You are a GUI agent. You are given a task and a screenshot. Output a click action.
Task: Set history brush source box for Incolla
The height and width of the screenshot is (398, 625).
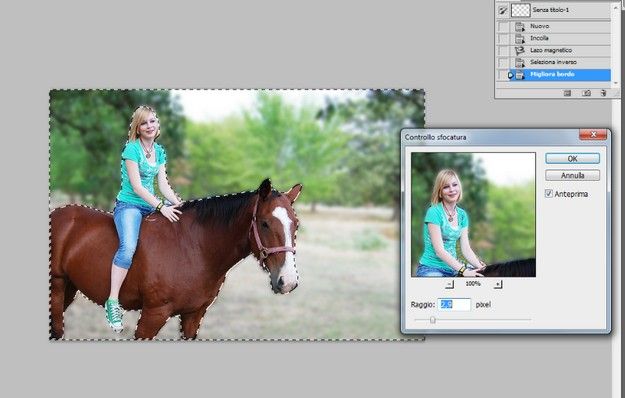[x=503, y=38]
